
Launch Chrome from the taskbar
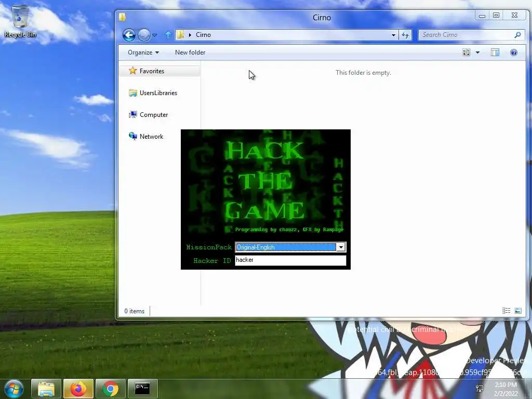110,389
